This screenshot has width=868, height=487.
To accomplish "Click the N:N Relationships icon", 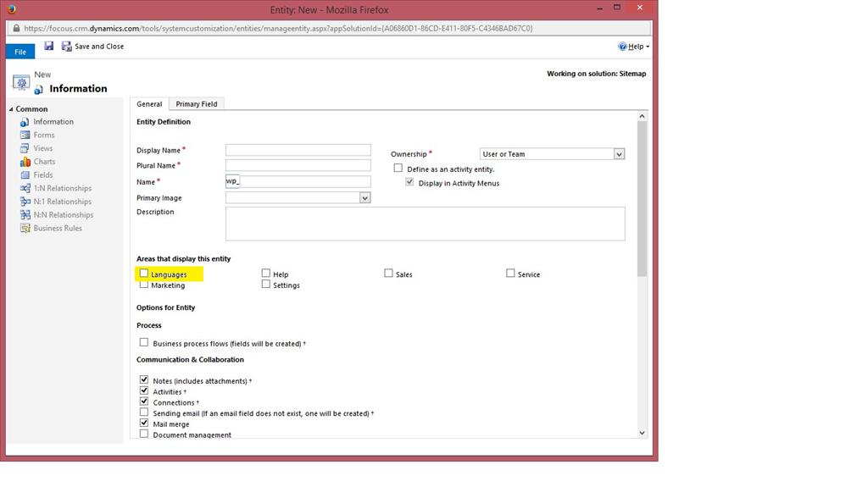I will coord(25,215).
